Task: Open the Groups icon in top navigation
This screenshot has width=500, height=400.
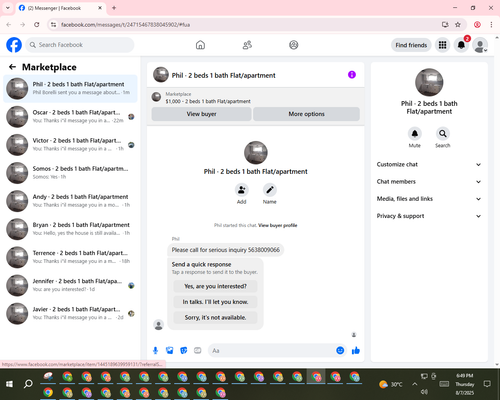Action: 294,45
